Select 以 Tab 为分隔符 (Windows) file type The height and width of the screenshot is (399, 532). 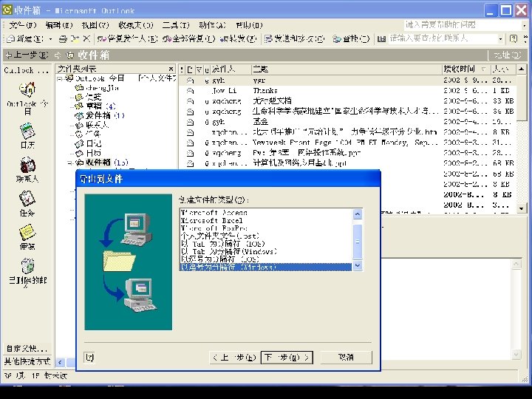pos(266,252)
